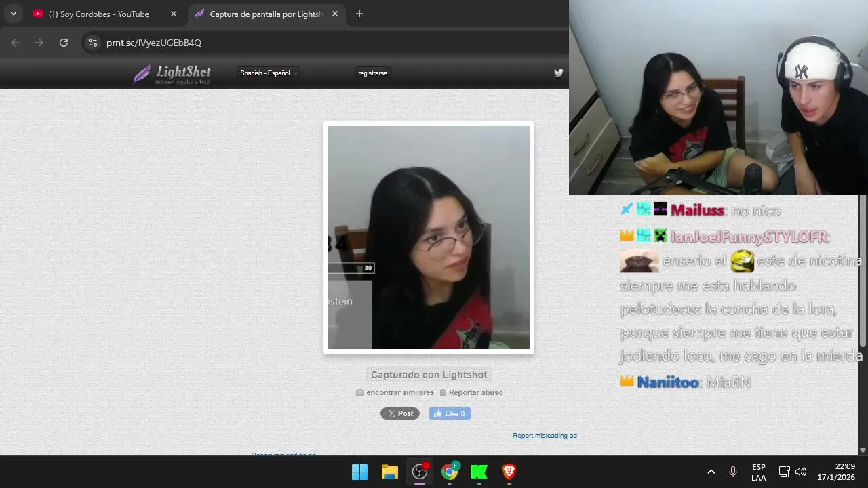
Task: Click encontrar similares link
Action: (395, 392)
